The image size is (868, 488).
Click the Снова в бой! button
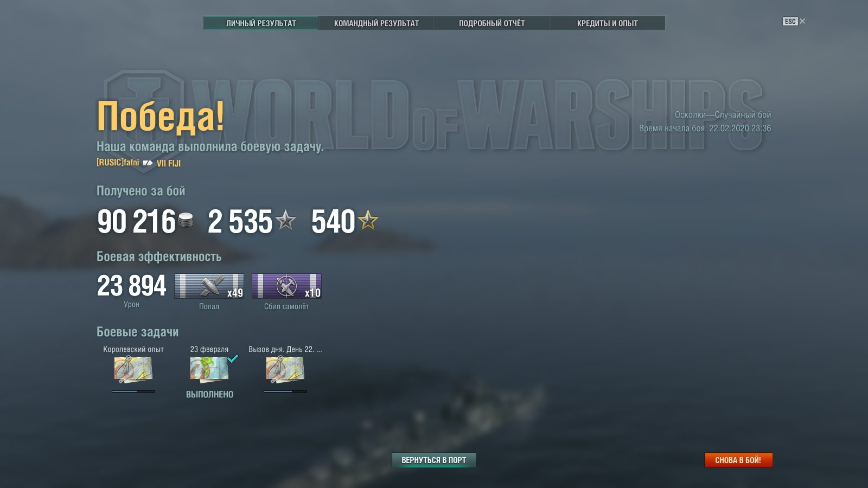(738, 460)
